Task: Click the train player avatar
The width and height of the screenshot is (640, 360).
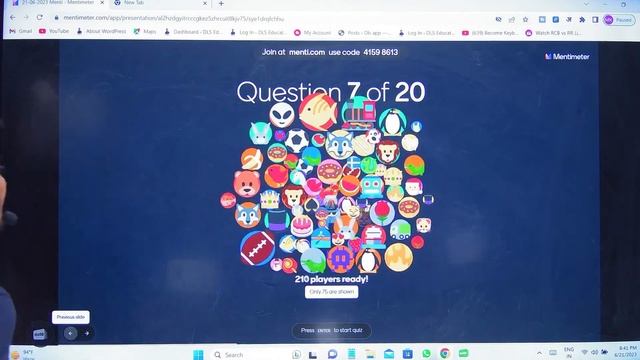Action: pyautogui.click(x=359, y=112)
